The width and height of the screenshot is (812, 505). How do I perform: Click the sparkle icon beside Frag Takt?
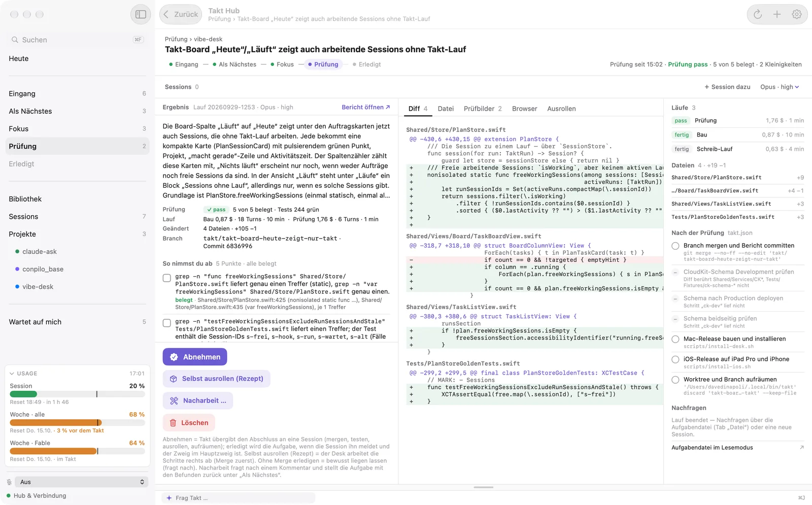pos(169,498)
